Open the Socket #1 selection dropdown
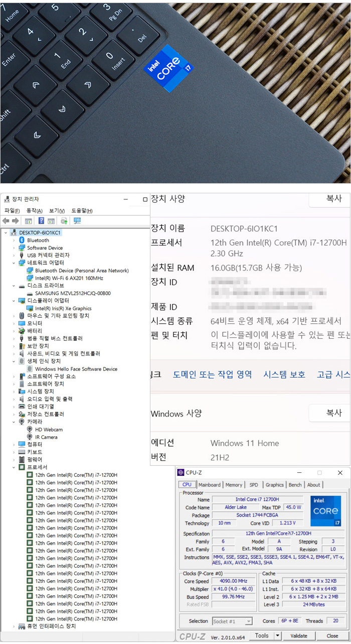This screenshot has width=351, height=644. pos(249,621)
